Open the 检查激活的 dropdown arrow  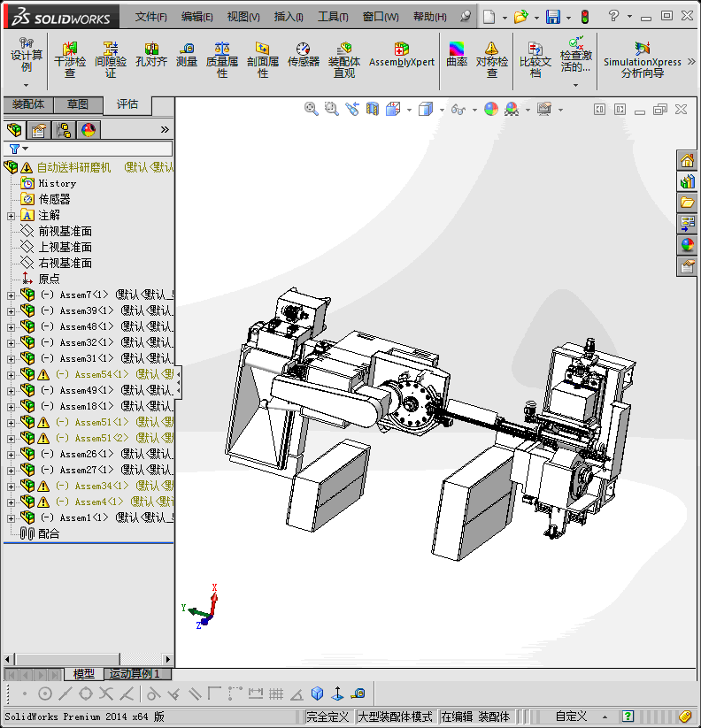coord(576,85)
